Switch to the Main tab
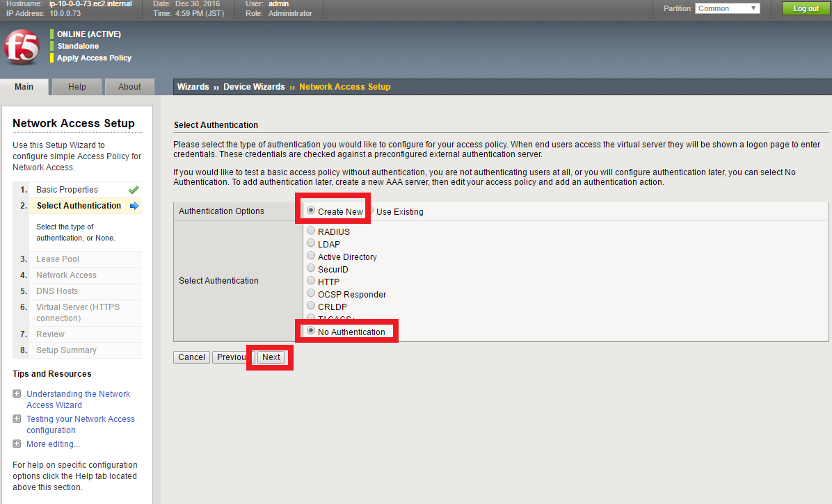The height and width of the screenshot is (504, 832). pyautogui.click(x=24, y=87)
